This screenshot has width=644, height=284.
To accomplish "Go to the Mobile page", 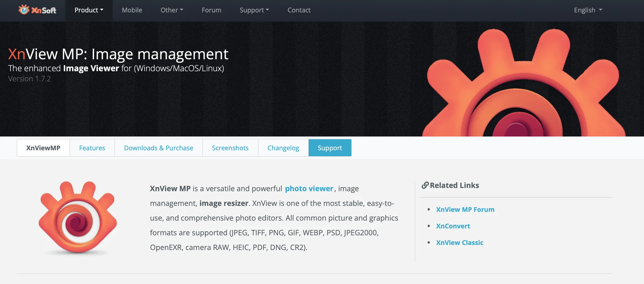I will point(132,10).
